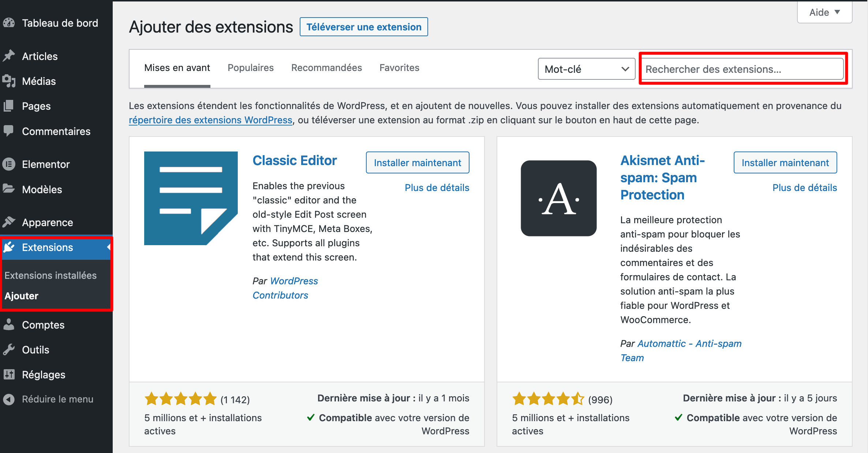Select the Apparence paintbrush icon
The width and height of the screenshot is (868, 453).
click(x=9, y=222)
